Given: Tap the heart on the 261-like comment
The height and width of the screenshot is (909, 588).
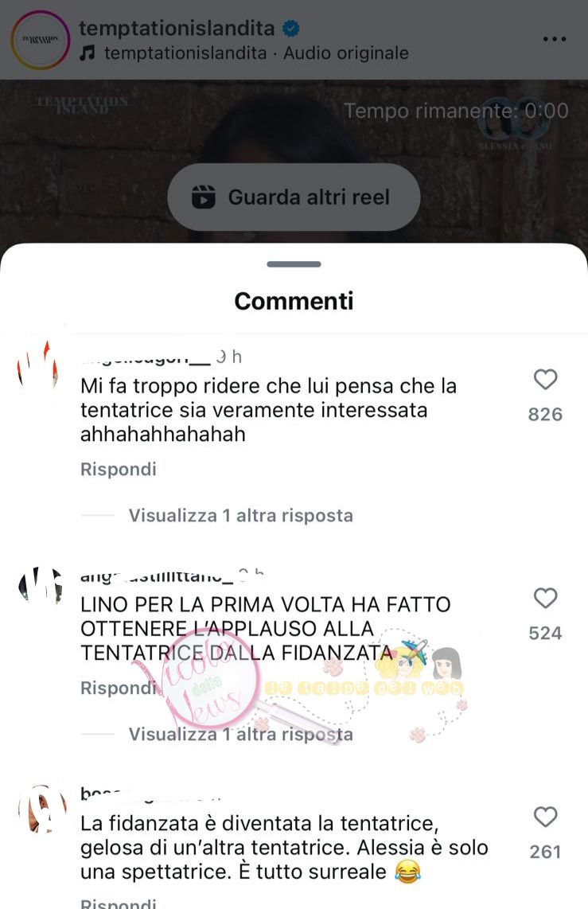Looking at the screenshot, I should point(545,817).
